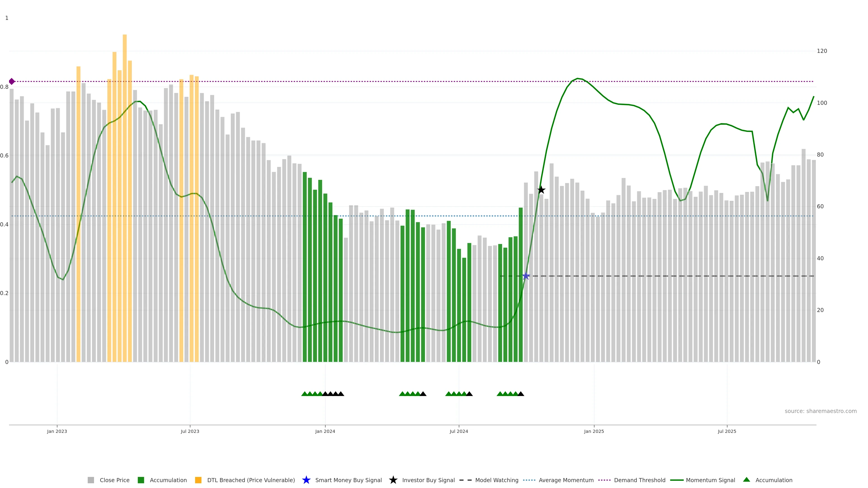868x488 pixels.
Task: Click the Jan 2023 axis label
Action: point(57,431)
